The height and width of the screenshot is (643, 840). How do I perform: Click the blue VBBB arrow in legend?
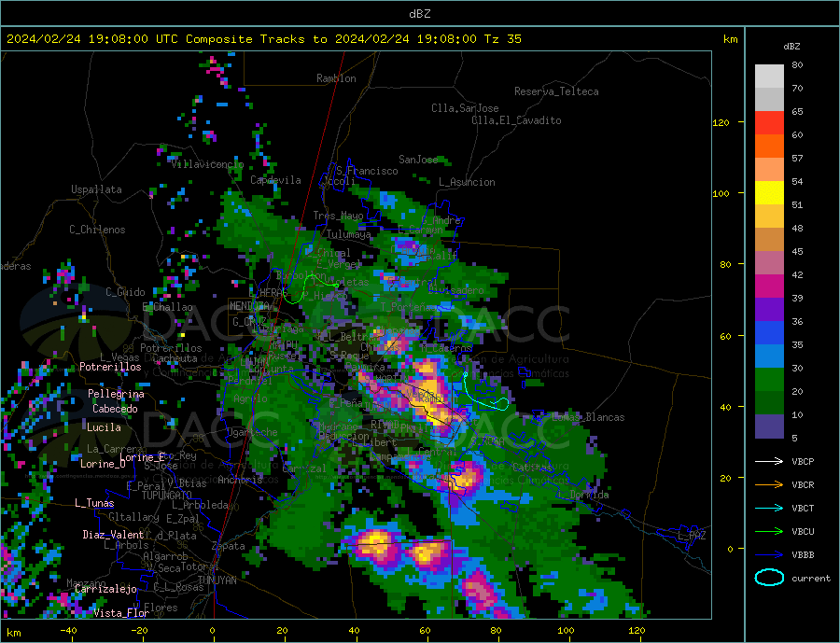tap(769, 555)
